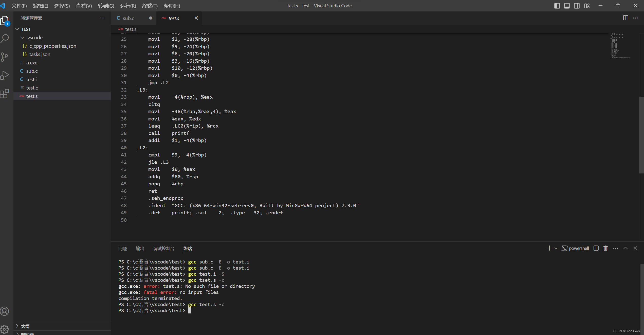The width and height of the screenshot is (644, 335).
Task: Open explorer panel more actions ellipsis
Action: (x=102, y=18)
